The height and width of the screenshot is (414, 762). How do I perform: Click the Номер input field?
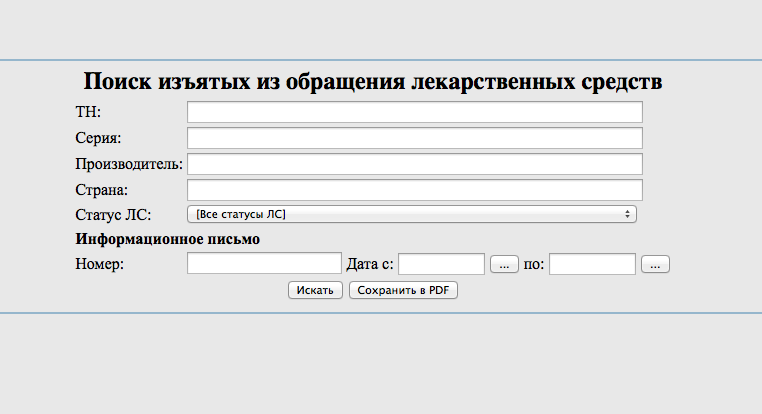point(264,264)
